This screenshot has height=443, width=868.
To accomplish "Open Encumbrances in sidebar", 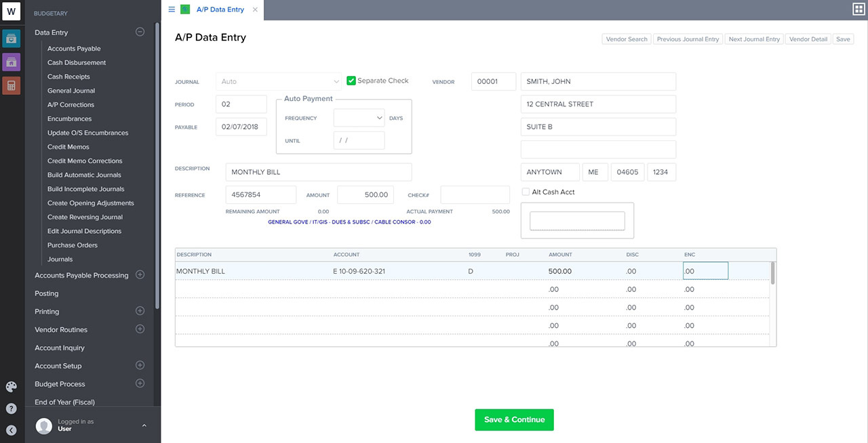I will [x=69, y=119].
